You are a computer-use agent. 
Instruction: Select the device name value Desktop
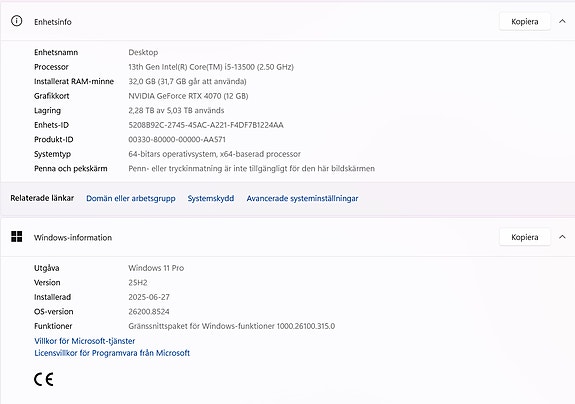(143, 52)
